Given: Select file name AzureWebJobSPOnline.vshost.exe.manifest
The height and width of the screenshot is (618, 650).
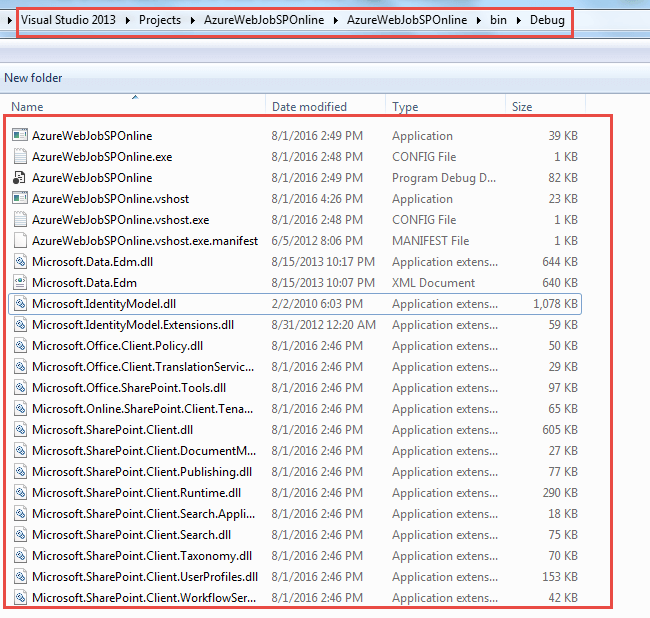Looking at the screenshot, I should pos(145,241).
